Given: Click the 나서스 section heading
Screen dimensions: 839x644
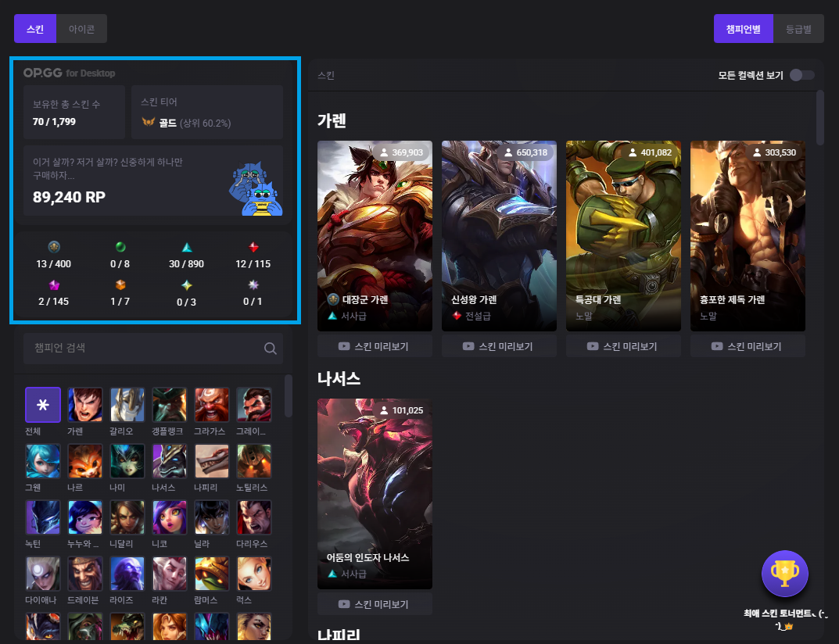Looking at the screenshot, I should pyautogui.click(x=339, y=379).
